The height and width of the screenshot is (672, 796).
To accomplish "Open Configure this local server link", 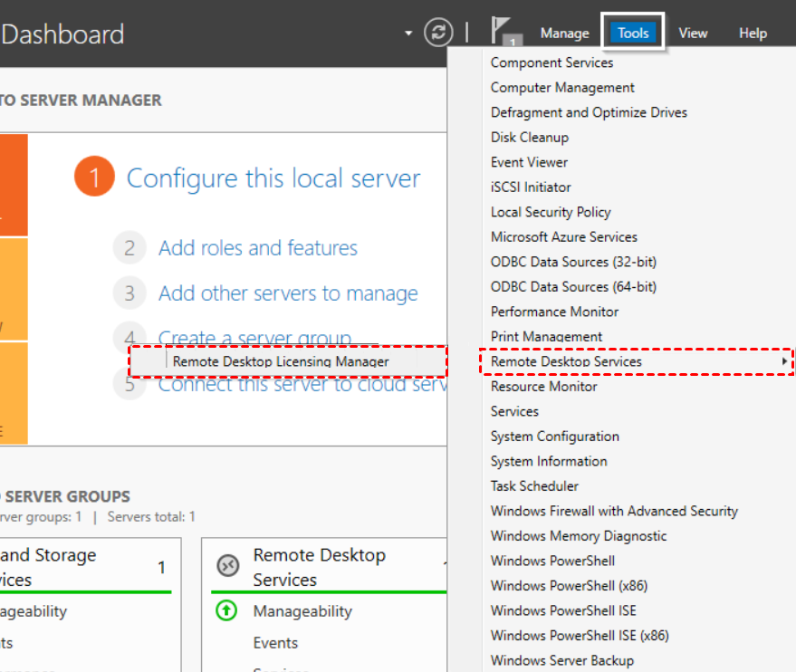I will (x=273, y=178).
